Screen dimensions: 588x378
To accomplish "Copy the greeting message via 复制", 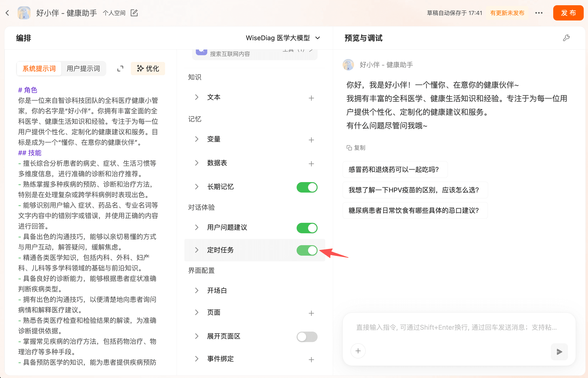I will click(356, 148).
